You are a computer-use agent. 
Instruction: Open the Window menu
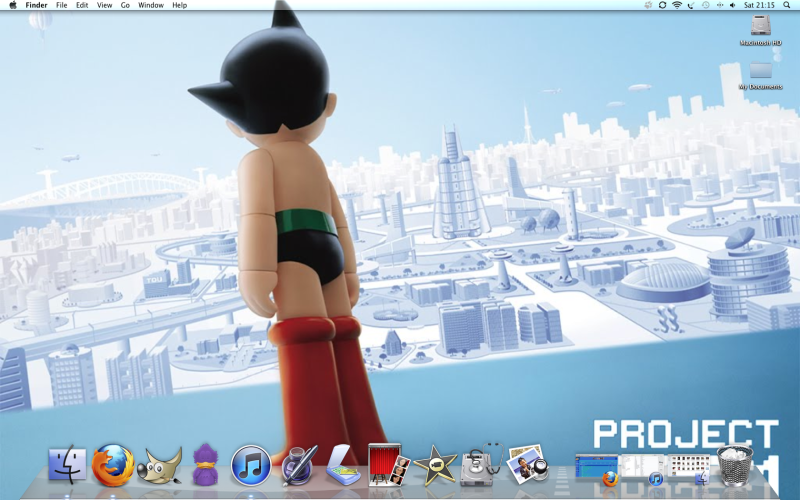pyautogui.click(x=151, y=5)
